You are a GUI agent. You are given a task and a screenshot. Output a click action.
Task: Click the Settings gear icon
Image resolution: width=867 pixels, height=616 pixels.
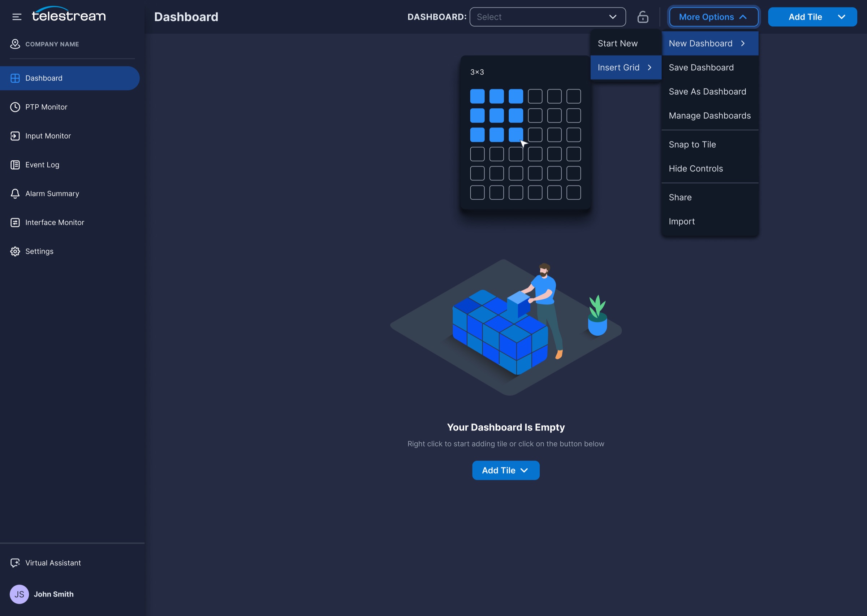point(15,251)
